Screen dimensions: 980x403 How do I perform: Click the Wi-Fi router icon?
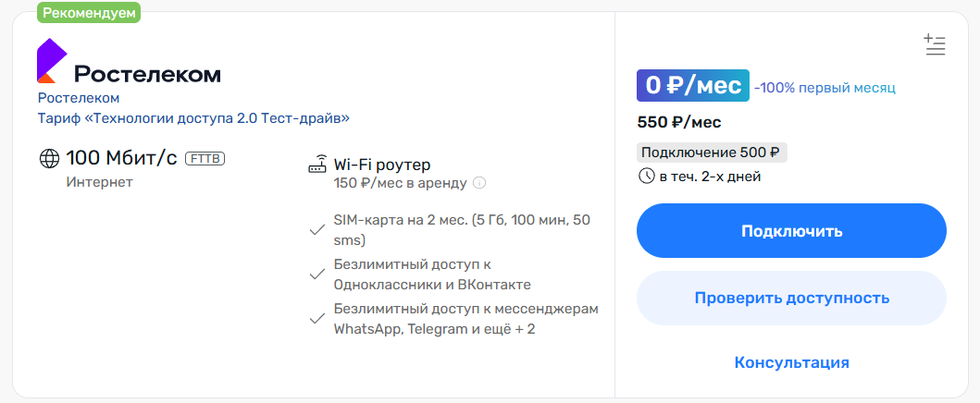pos(318,165)
